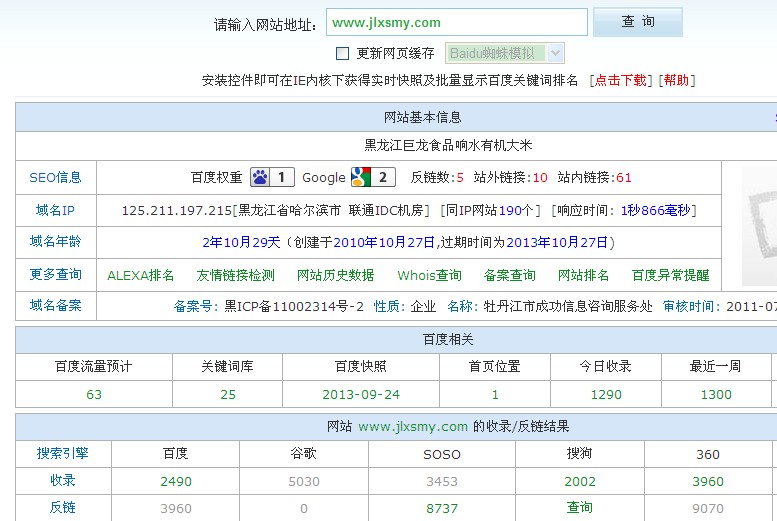This screenshot has width=777, height=521.
Task: Click the 收录 row label
Action: [x=62, y=480]
